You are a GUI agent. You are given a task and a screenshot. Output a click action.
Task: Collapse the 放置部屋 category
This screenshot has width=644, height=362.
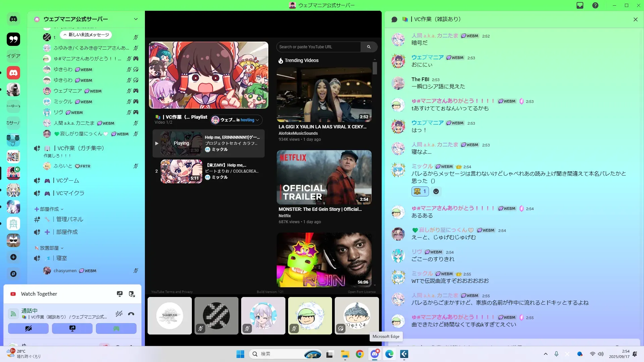coord(49,248)
